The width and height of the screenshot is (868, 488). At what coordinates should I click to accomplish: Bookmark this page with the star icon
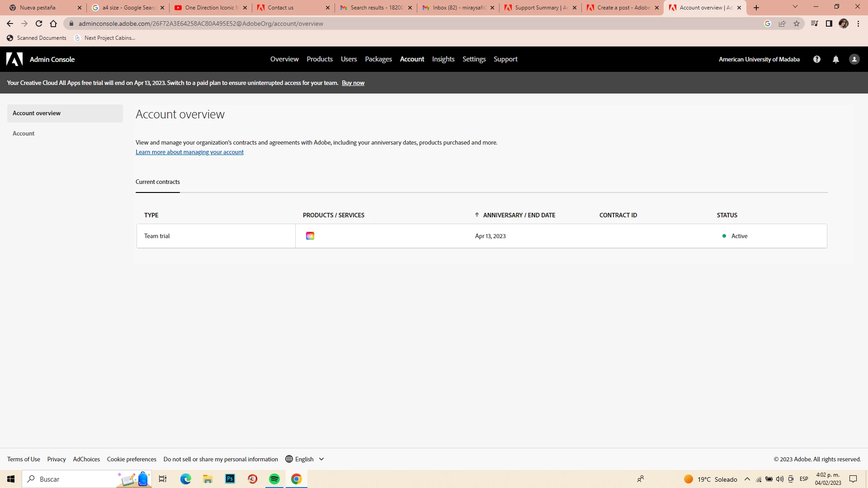click(x=796, y=23)
